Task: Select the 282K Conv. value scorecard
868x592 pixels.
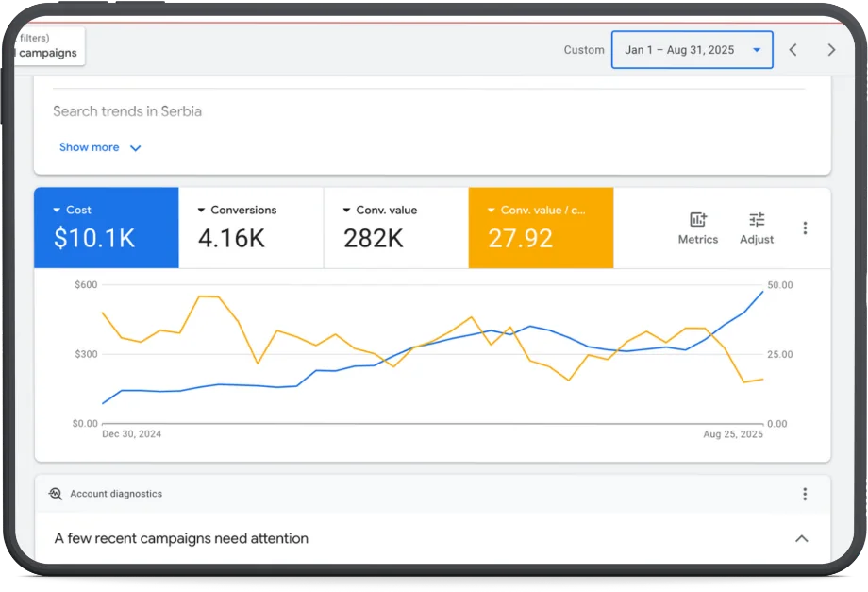Action: [x=396, y=228]
